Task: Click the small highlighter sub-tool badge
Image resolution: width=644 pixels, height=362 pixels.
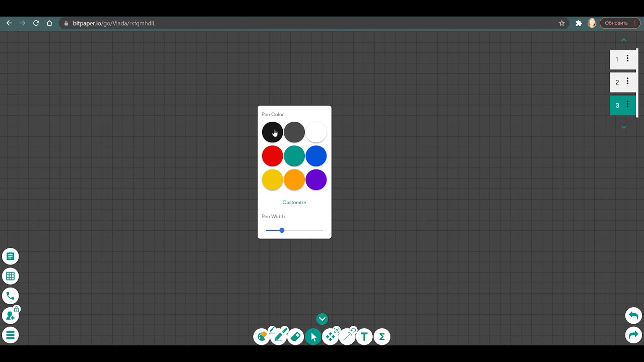Action: click(x=284, y=330)
